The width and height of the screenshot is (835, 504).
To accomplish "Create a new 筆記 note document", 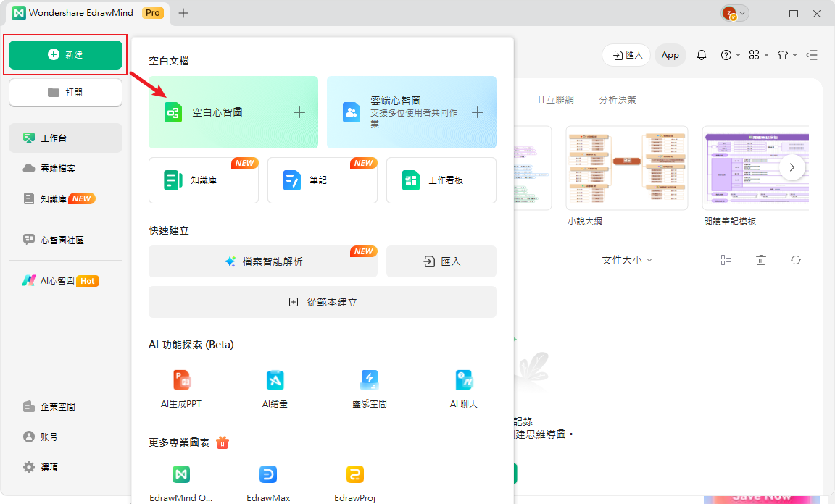I will point(322,180).
